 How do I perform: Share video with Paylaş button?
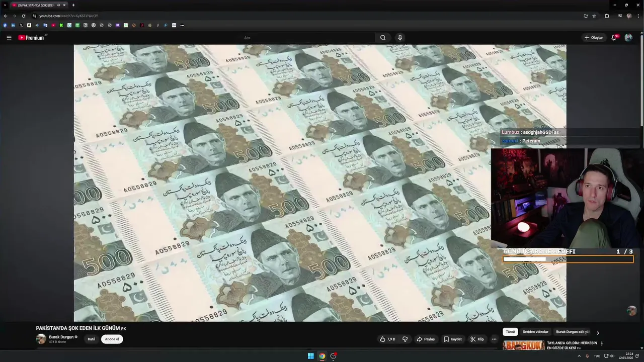426,339
